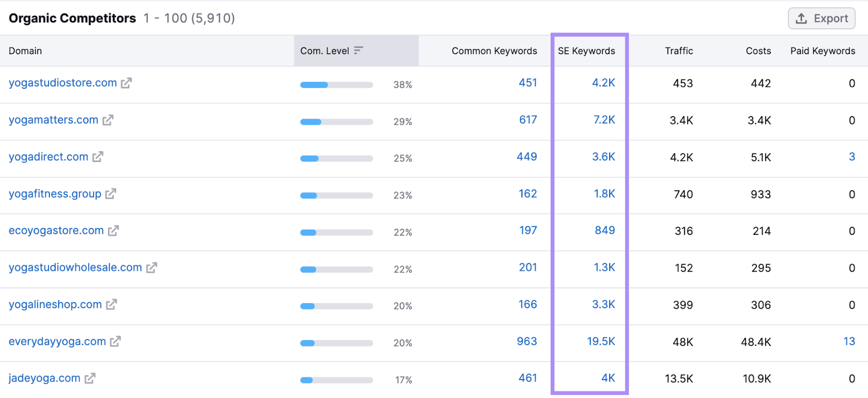The width and height of the screenshot is (868, 398).
Task: Open external link icon next to yogamatters.com
Action: [x=108, y=120]
